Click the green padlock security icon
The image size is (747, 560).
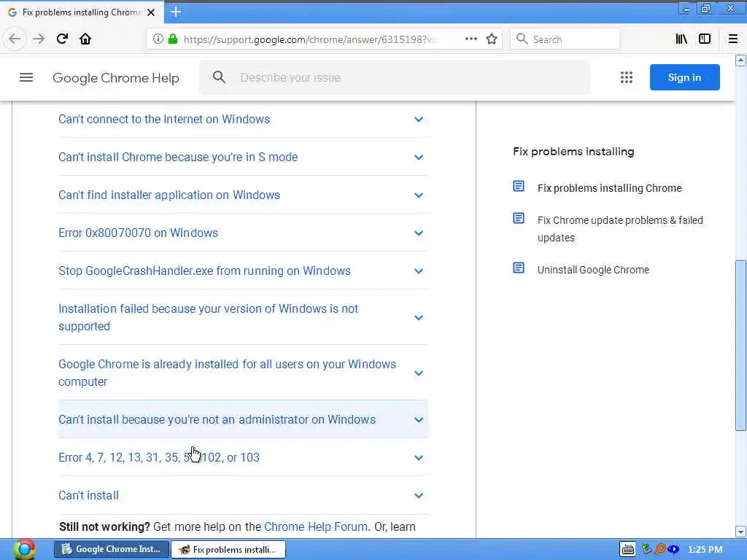[x=172, y=39]
